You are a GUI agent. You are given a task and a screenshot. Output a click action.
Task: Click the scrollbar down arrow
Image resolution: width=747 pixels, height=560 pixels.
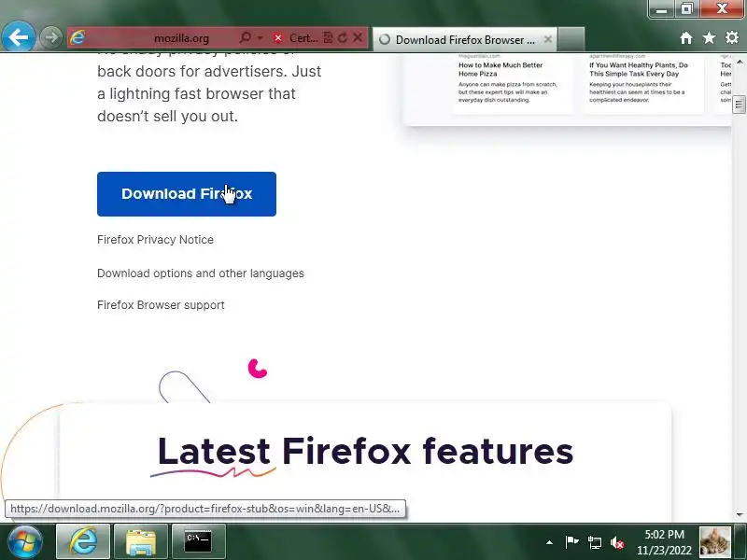pos(740,515)
